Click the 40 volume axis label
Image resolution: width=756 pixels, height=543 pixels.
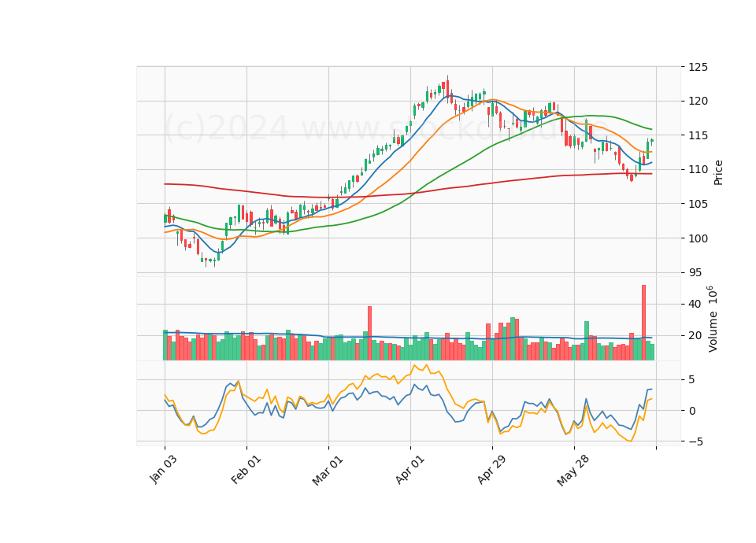pos(695,304)
